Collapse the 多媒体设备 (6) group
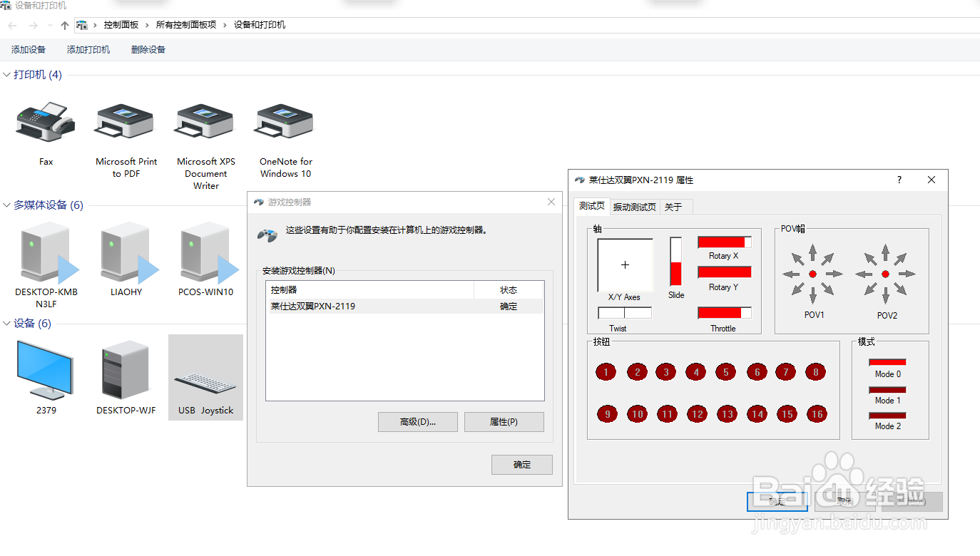The height and width of the screenshot is (556, 980). coord(7,205)
